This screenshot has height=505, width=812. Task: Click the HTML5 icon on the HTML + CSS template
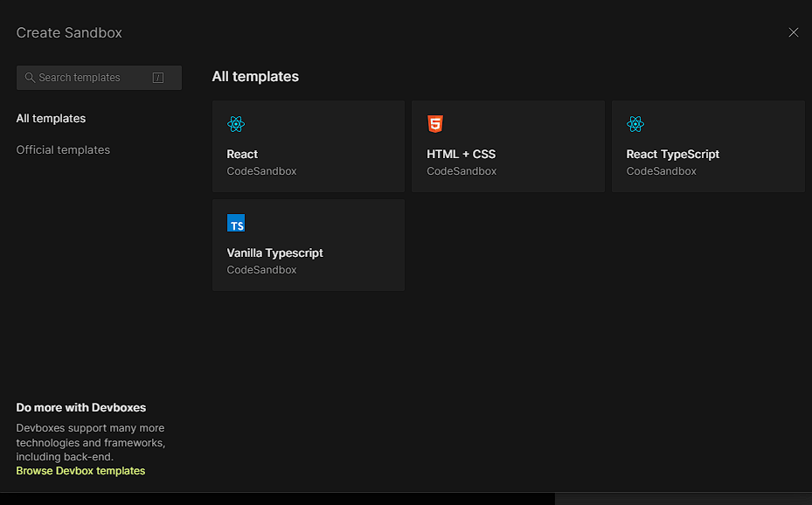point(435,124)
